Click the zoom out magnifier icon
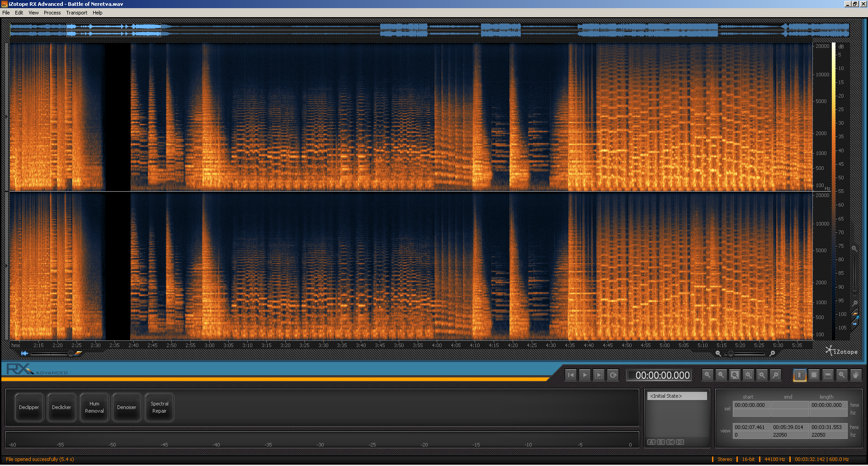868x466 pixels. click(722, 375)
